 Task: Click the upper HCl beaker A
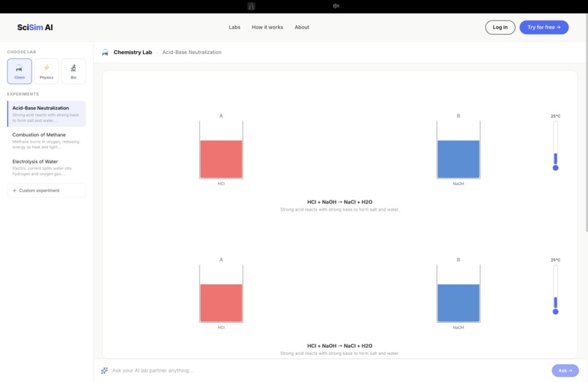(221, 149)
